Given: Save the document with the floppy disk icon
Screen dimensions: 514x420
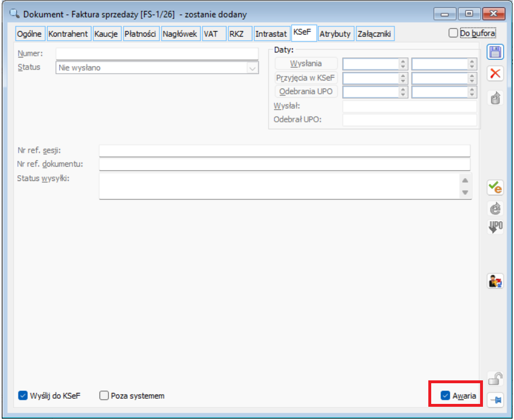Looking at the screenshot, I should tap(494, 52).
